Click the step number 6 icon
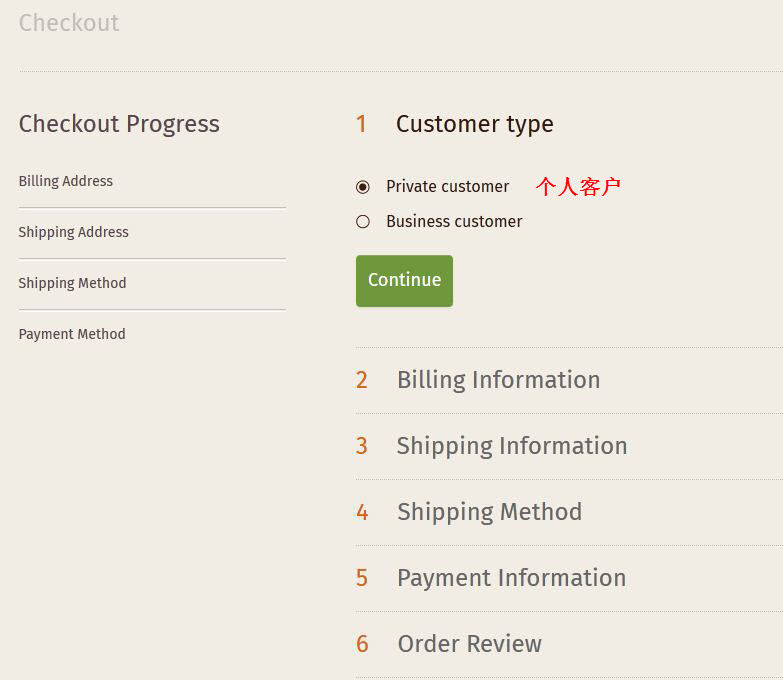The image size is (783, 680). (362, 644)
